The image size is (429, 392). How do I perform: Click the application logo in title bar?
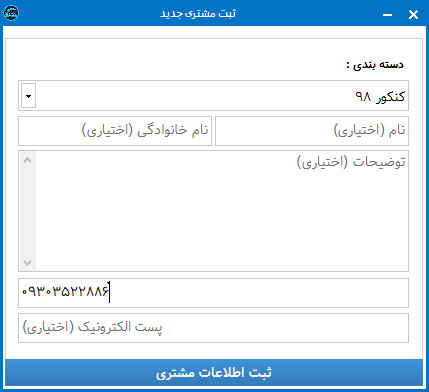11,14
